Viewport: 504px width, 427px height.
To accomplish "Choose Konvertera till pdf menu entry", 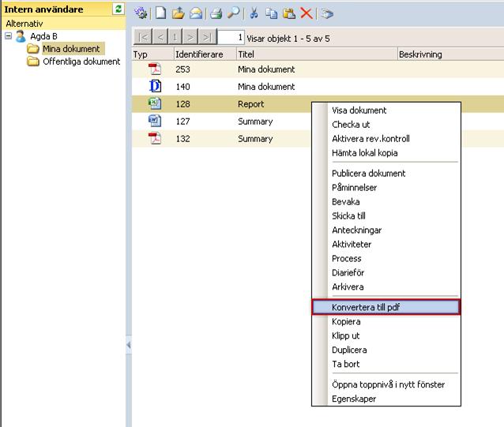I will pos(386,307).
